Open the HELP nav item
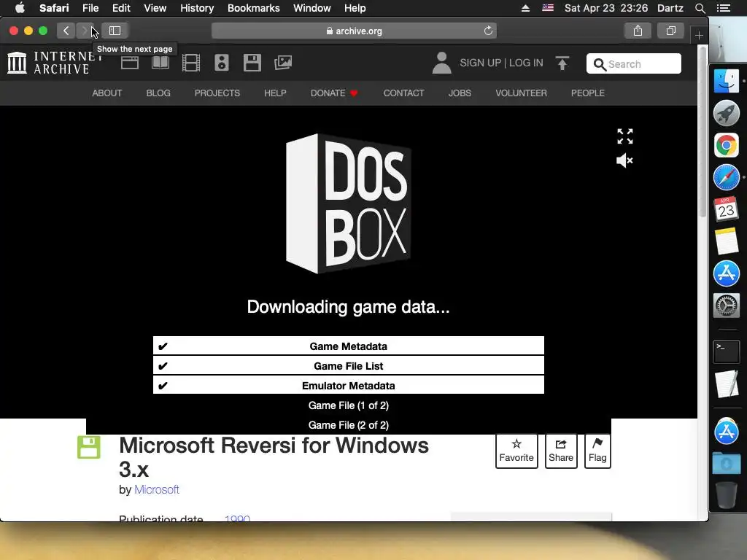The height and width of the screenshot is (560, 747). pos(275,93)
